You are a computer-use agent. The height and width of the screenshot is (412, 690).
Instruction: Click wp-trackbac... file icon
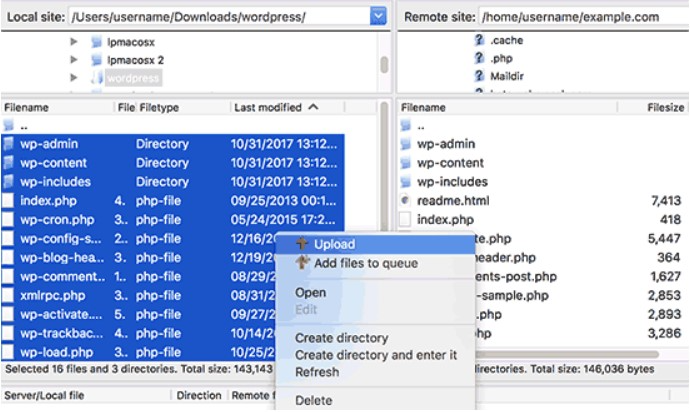(x=8, y=333)
